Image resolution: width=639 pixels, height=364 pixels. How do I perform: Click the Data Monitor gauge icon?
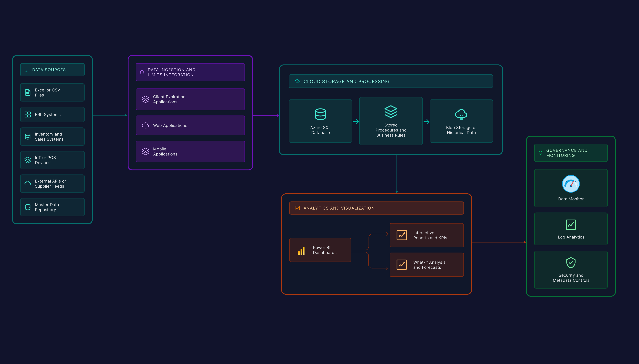point(571,184)
